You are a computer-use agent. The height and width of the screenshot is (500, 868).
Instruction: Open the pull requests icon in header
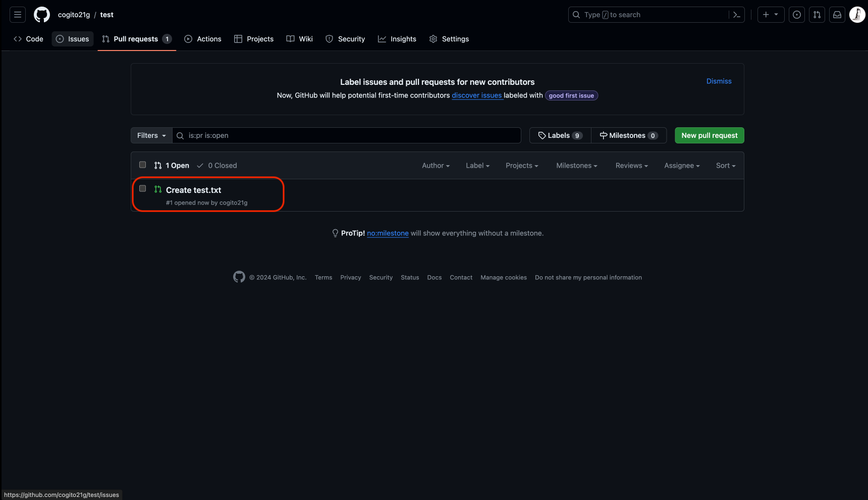pyautogui.click(x=817, y=15)
